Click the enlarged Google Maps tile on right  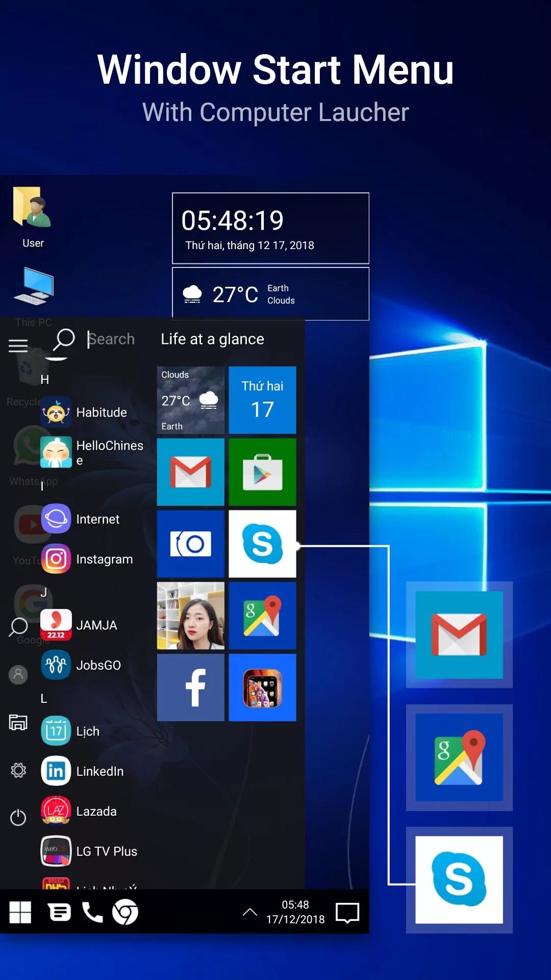click(x=459, y=757)
